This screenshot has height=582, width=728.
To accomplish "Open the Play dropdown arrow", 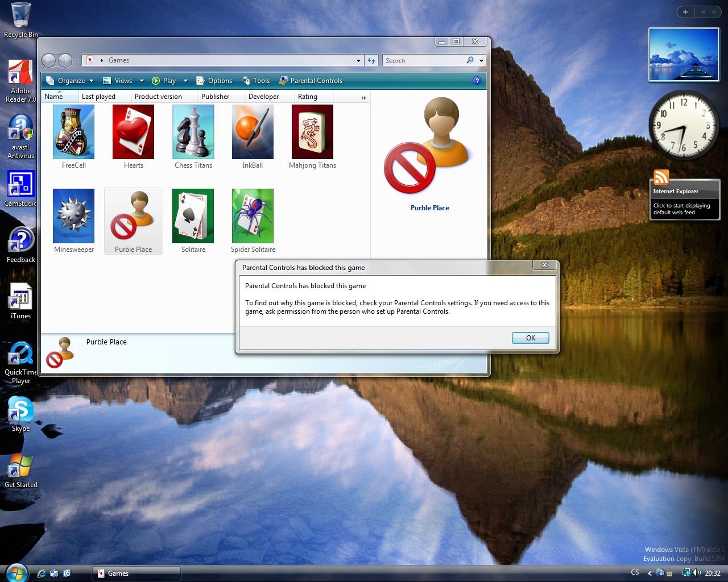I will [x=185, y=81].
